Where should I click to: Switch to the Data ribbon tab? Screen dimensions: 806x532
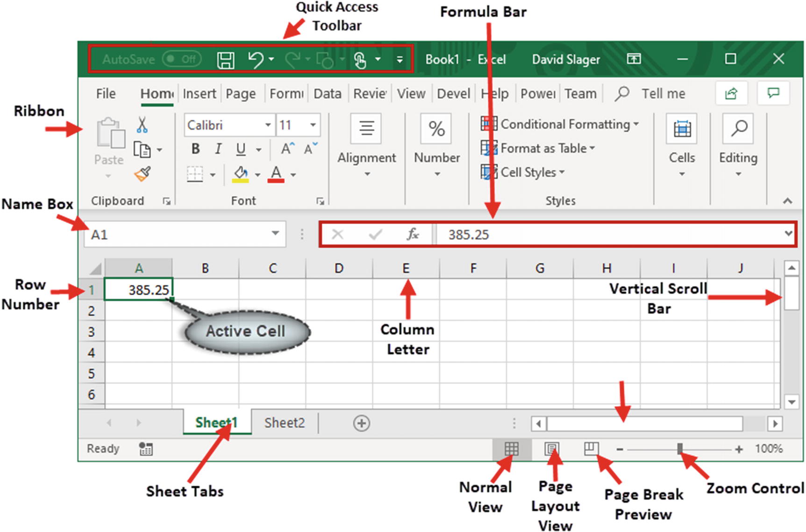(x=328, y=93)
